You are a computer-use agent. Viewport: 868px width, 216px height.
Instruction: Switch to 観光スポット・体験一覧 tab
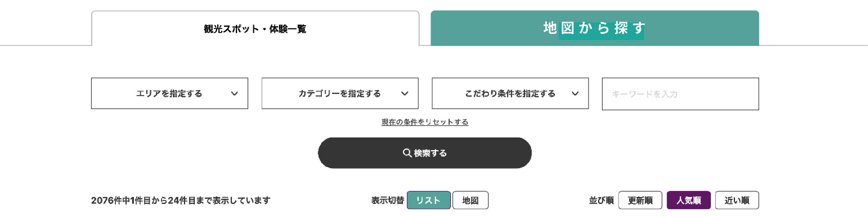pyautogui.click(x=255, y=28)
